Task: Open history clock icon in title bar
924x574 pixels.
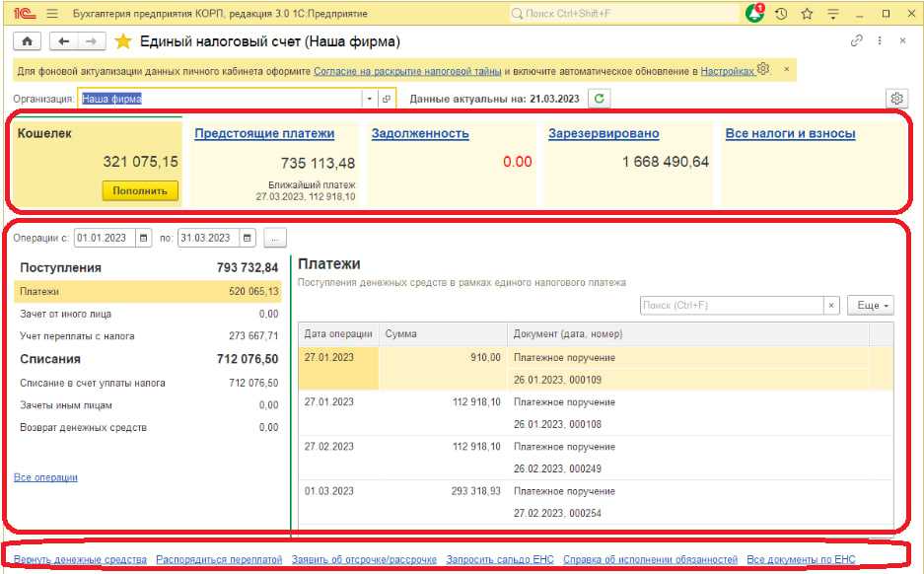Action: tap(781, 14)
